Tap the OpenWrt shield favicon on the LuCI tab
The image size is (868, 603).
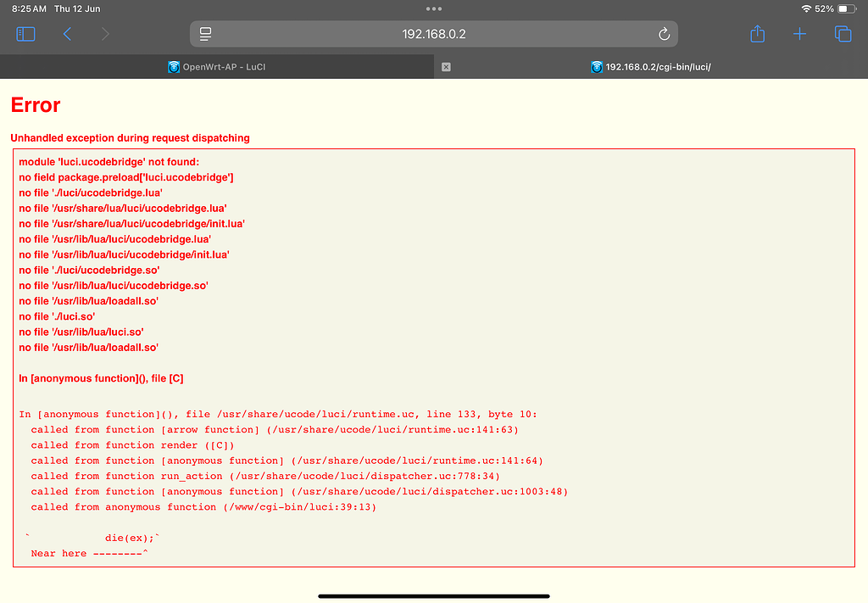point(174,66)
